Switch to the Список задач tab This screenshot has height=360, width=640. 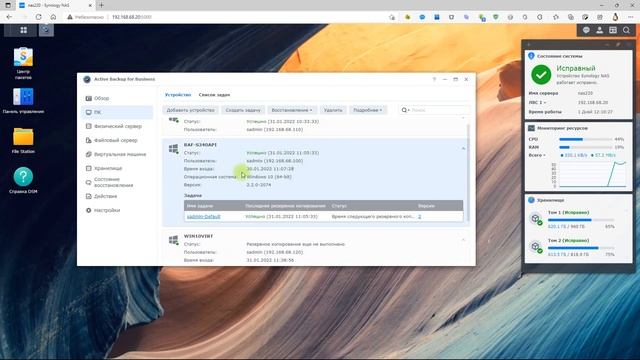click(214, 95)
